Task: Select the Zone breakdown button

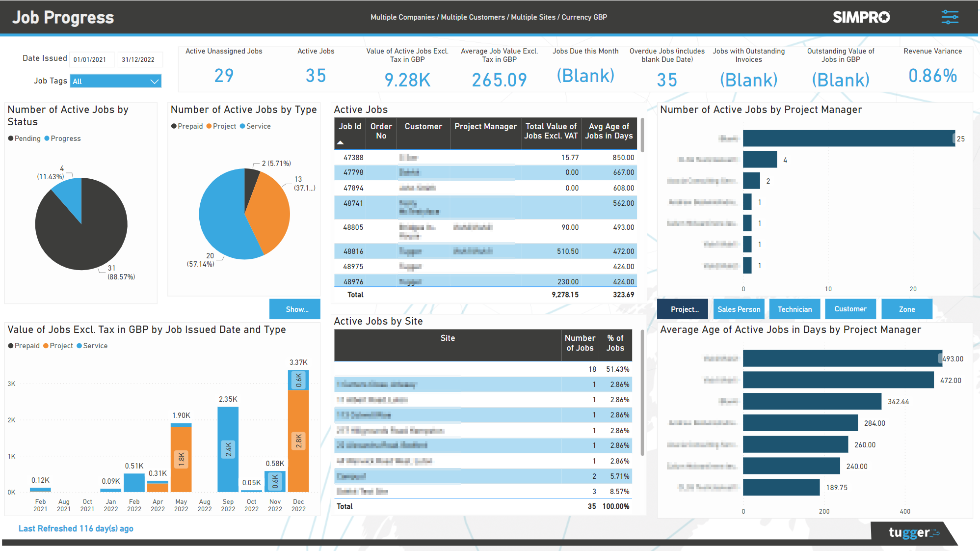Action: 906,309
